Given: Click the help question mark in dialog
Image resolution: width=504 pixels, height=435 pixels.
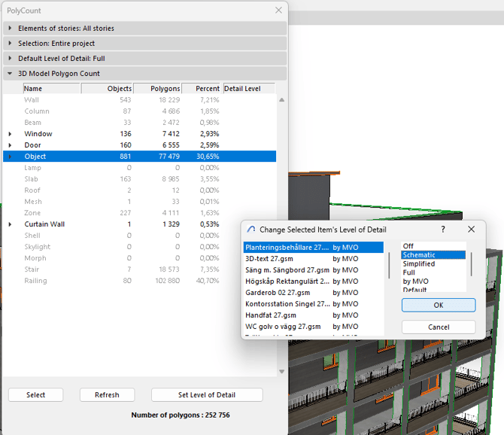Looking at the screenshot, I should 443,230.
